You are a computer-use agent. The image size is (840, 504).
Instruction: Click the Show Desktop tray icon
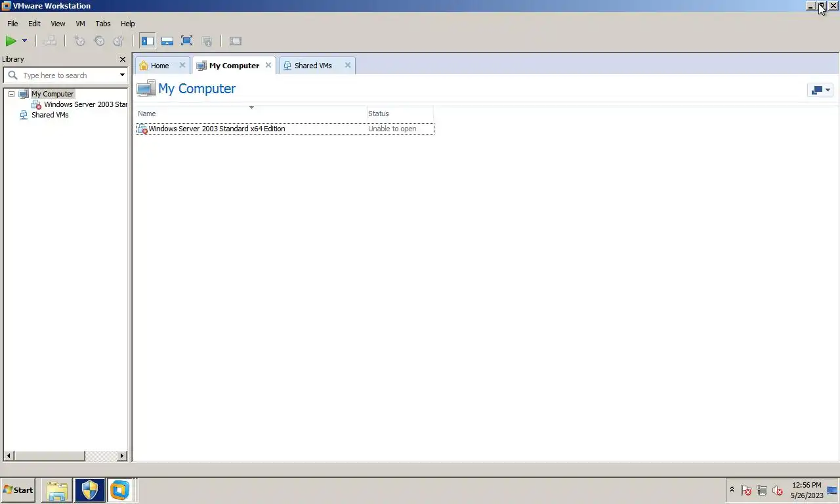(x=832, y=490)
